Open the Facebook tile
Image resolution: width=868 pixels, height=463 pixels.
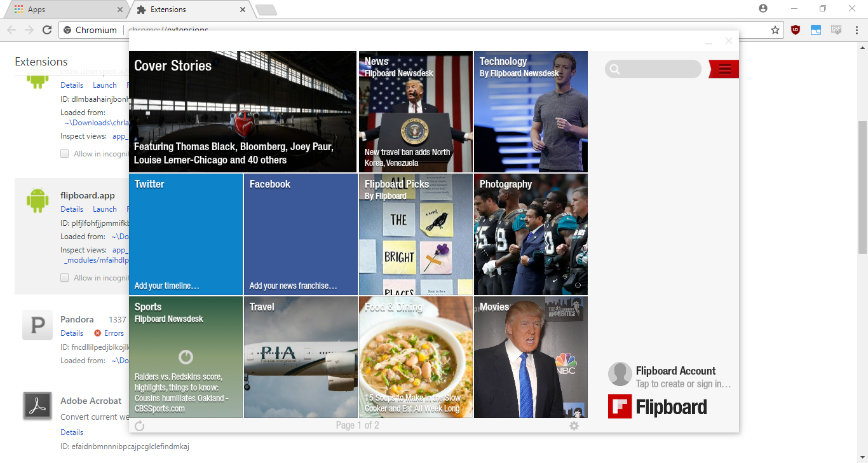[301, 234]
